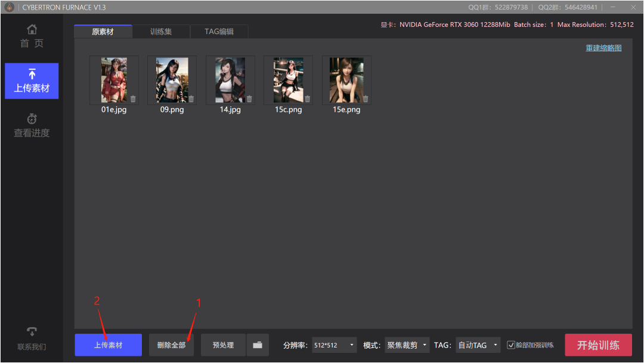Click the Cybertron Furnace app logo
The height and width of the screenshot is (363, 644).
tap(9, 7)
